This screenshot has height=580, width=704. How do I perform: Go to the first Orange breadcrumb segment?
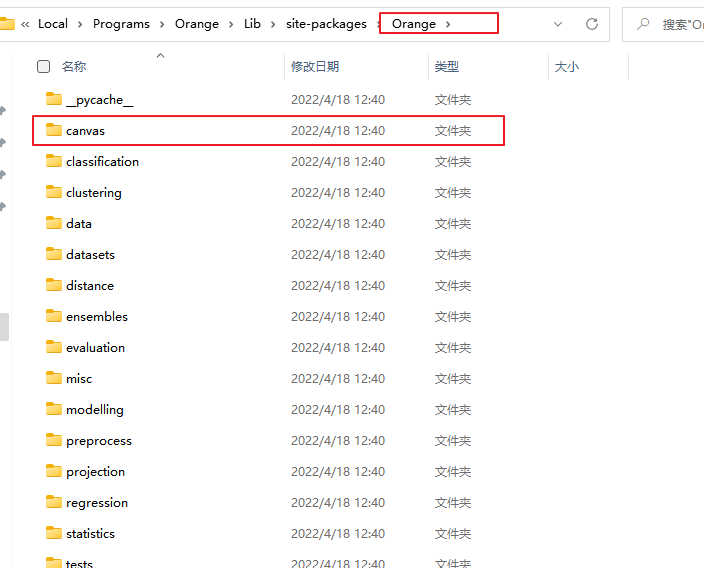click(197, 23)
